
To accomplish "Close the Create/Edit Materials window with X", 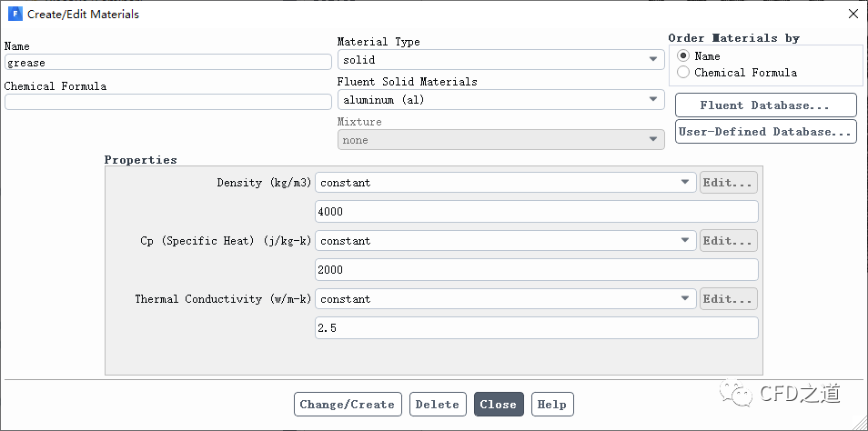I will (853, 15).
